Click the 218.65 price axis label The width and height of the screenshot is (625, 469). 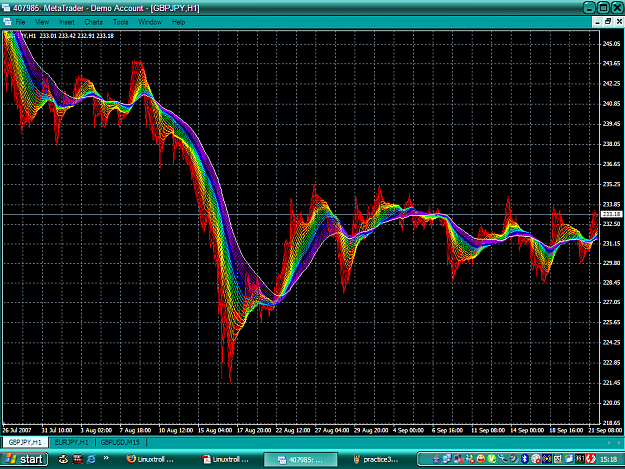[611, 423]
